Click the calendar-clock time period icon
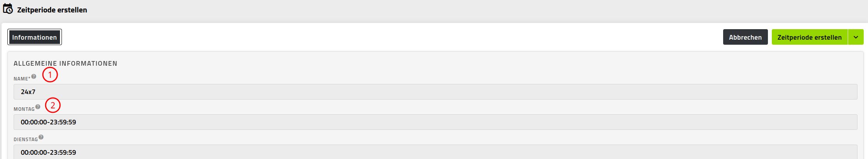 pos(8,9)
